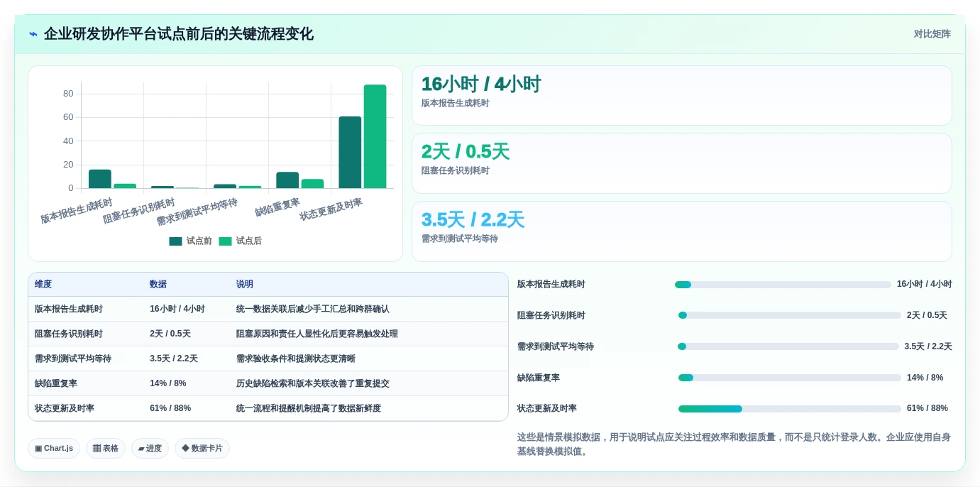Open the 2天 / 0.5天 metric card
980x487 pixels.
(682, 163)
